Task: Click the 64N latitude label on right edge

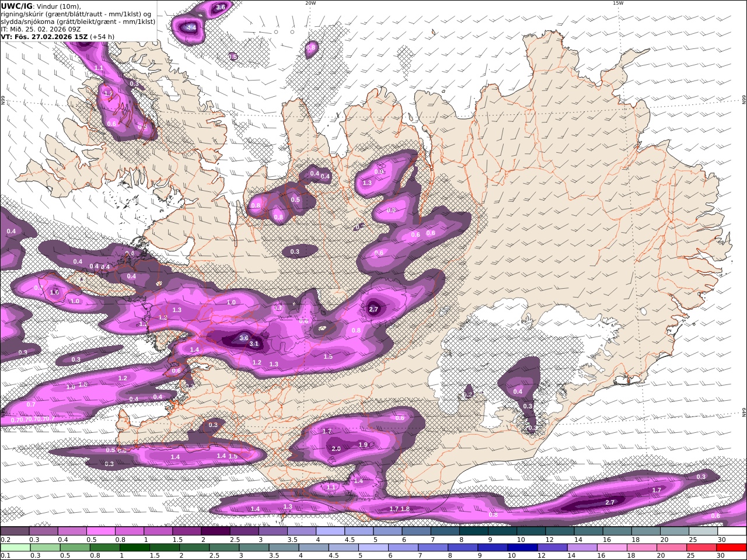Action: (x=744, y=412)
